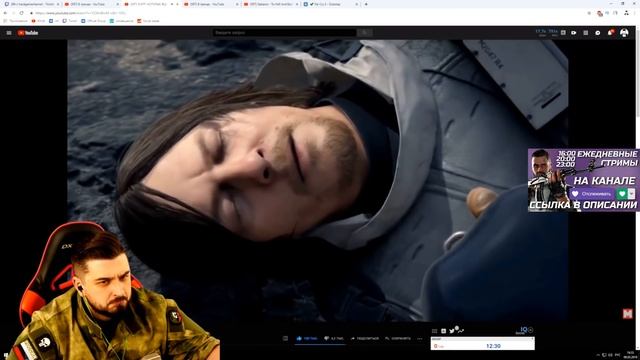Click the grid icon left of Twitter icon
Image resolution: width=640 pixels, height=360 pixels.
434,331
